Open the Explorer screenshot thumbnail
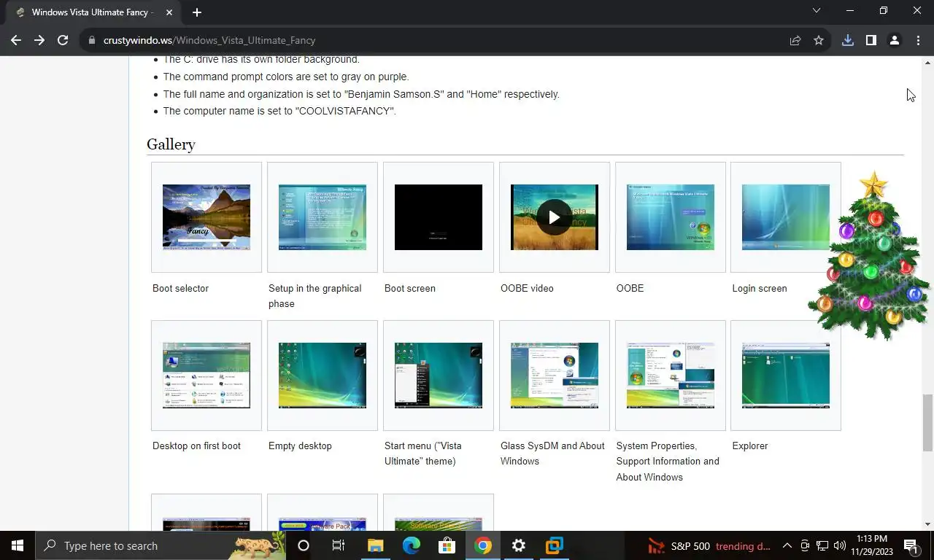 pos(786,376)
